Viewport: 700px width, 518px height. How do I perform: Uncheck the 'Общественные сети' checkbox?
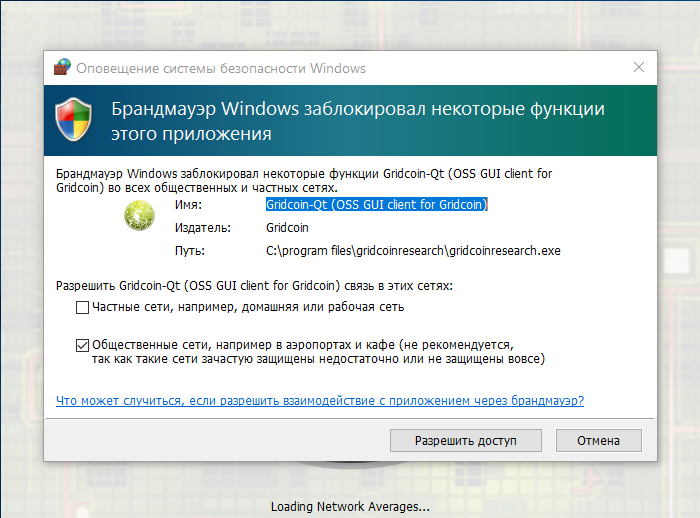coord(82,344)
